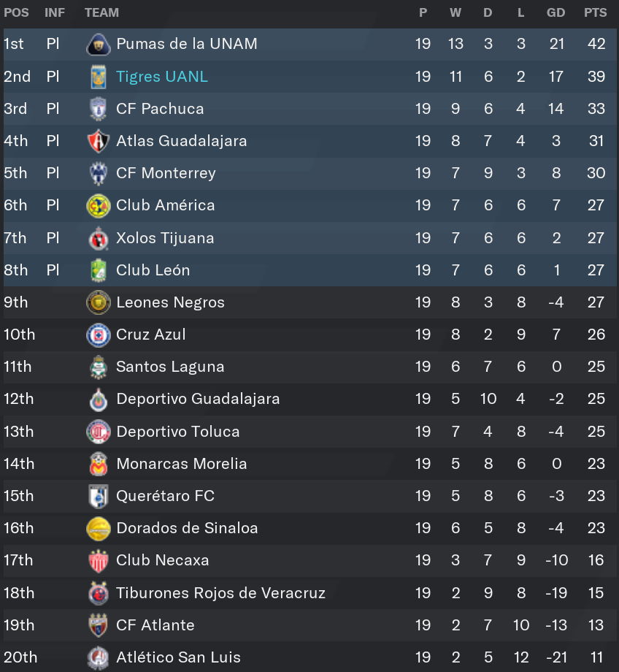
Task: Sort standings by GD column header
Action: tap(556, 12)
